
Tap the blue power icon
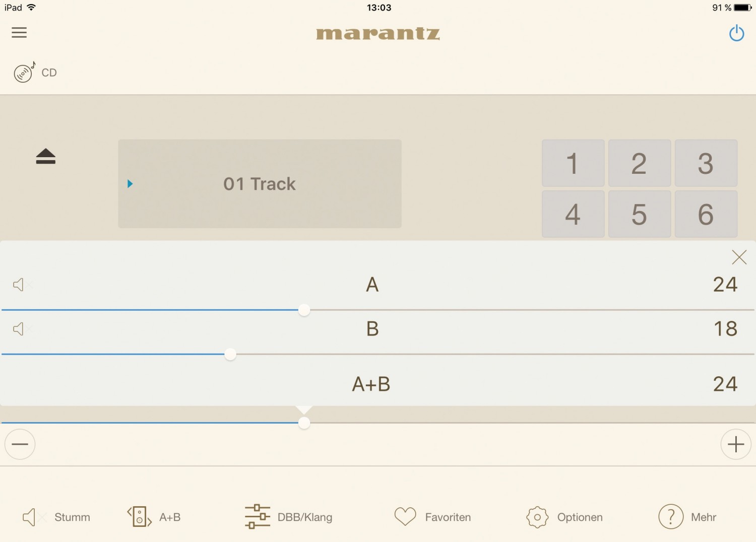[736, 33]
